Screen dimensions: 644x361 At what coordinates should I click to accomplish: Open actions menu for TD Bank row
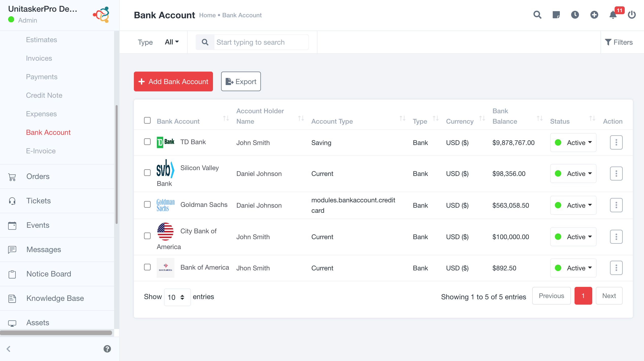(616, 142)
